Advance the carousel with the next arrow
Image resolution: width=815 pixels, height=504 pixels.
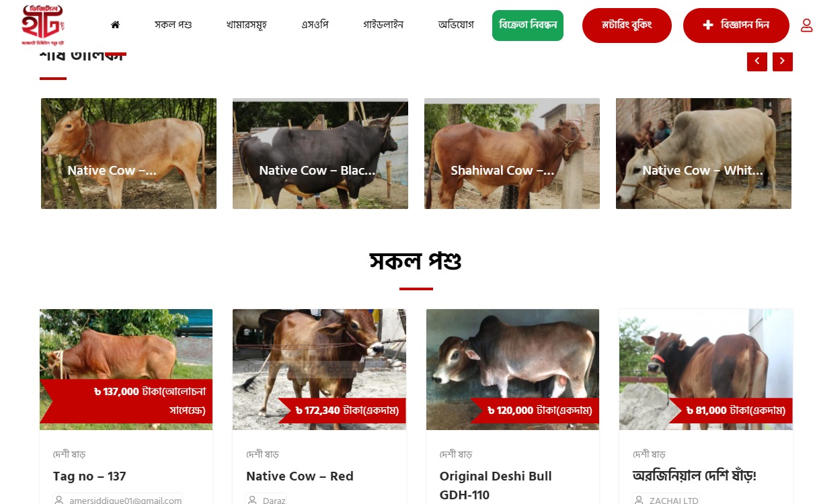(x=783, y=61)
